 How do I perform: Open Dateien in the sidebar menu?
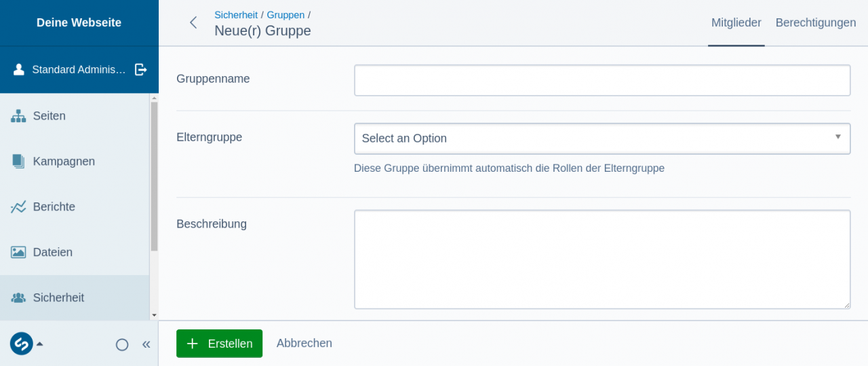(75, 253)
